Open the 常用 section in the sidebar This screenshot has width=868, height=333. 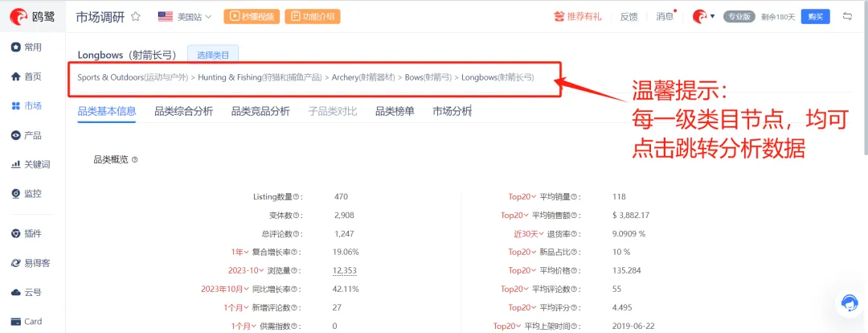(27, 47)
